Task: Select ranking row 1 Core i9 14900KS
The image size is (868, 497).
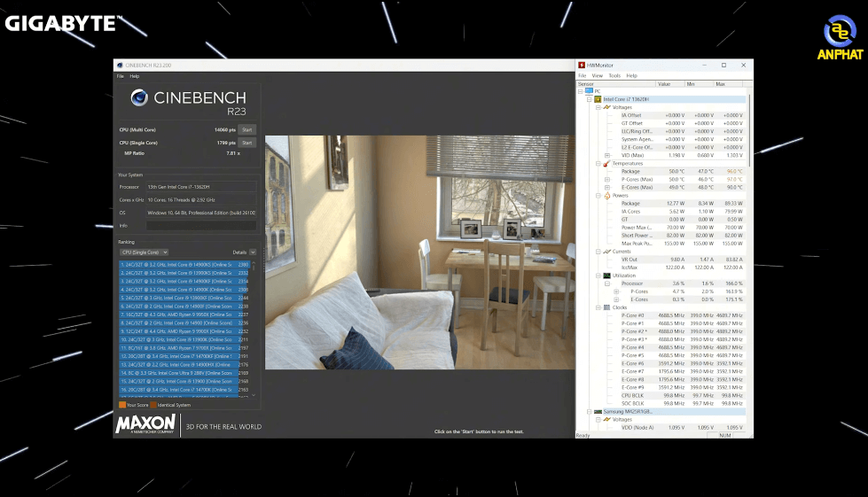Action: click(x=184, y=265)
